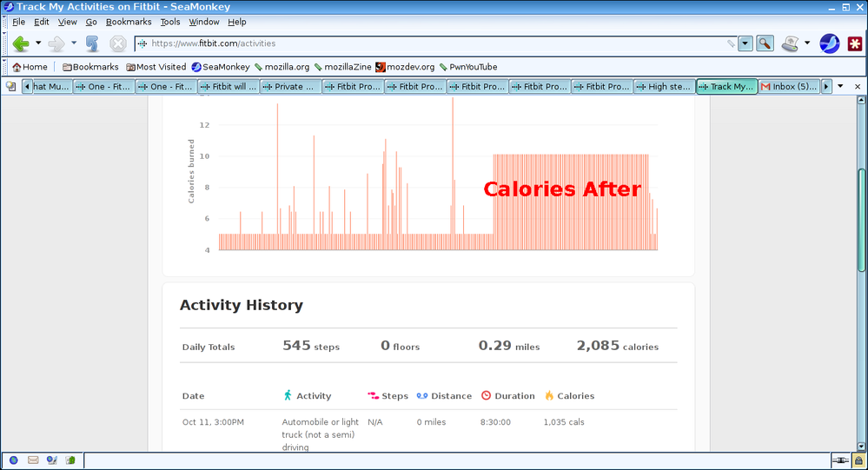This screenshot has height=470, width=868.
Task: Expand the Forward button history dropdown
Action: tap(74, 43)
